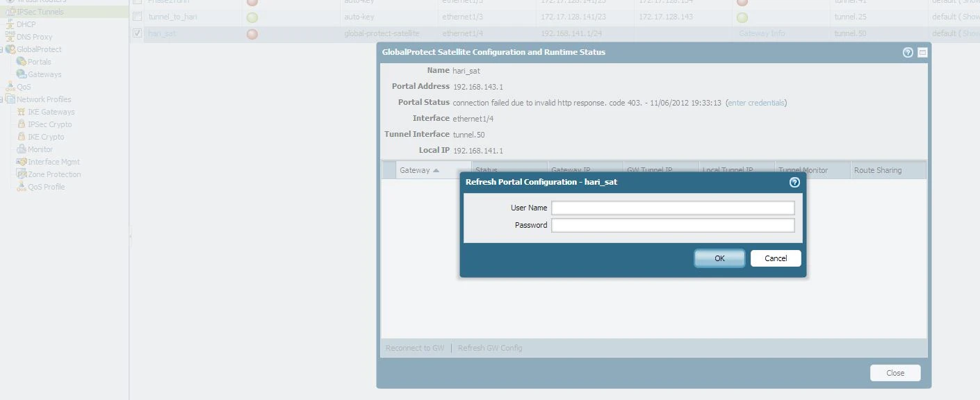Focus the User Name input field

coord(673,208)
